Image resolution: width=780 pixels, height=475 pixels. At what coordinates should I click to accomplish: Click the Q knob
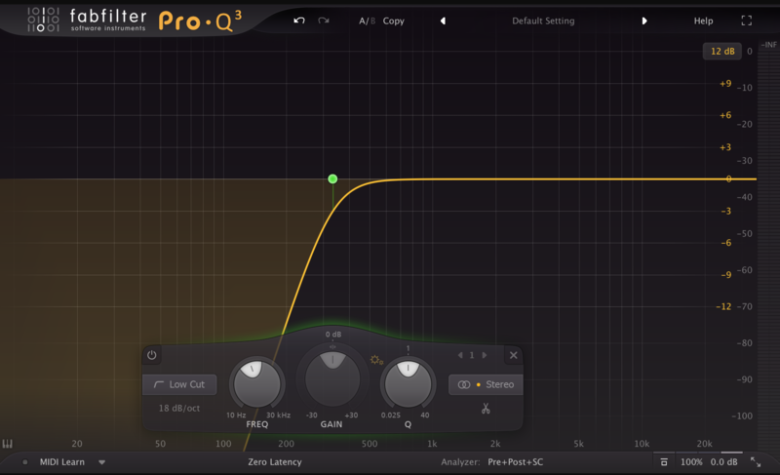click(408, 384)
